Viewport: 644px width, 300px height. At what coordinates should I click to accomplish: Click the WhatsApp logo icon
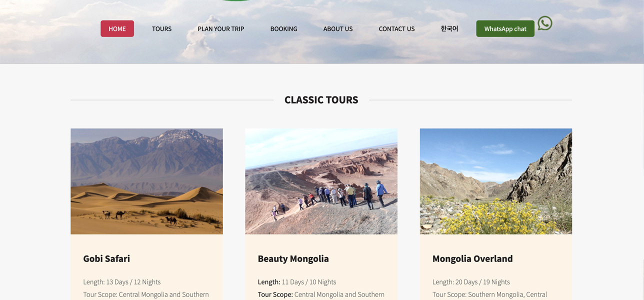545,23
